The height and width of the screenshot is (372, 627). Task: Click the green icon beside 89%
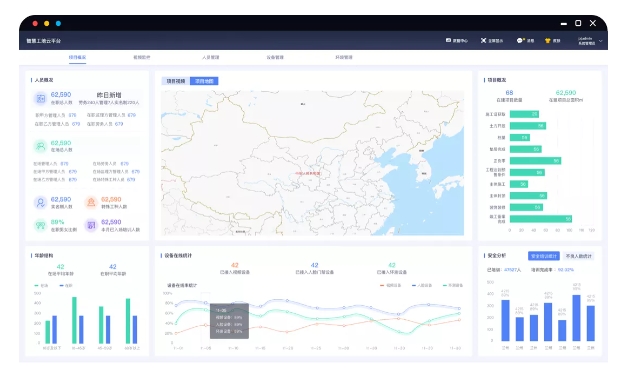pyautogui.click(x=40, y=225)
